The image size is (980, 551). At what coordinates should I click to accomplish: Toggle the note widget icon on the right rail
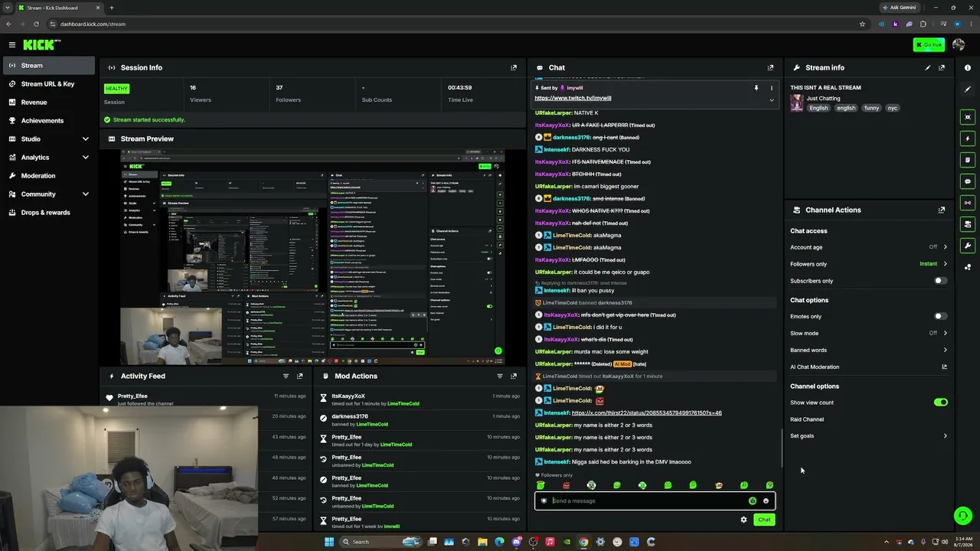coord(968,160)
